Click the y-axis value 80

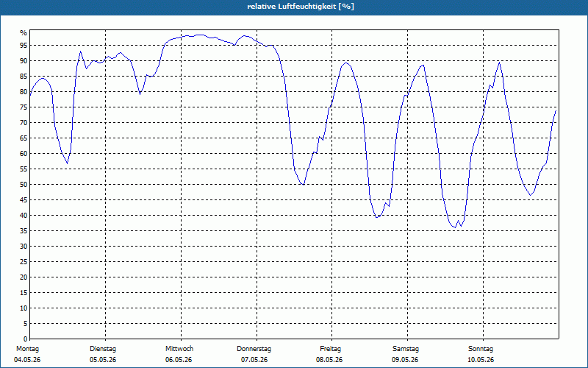tap(24, 91)
